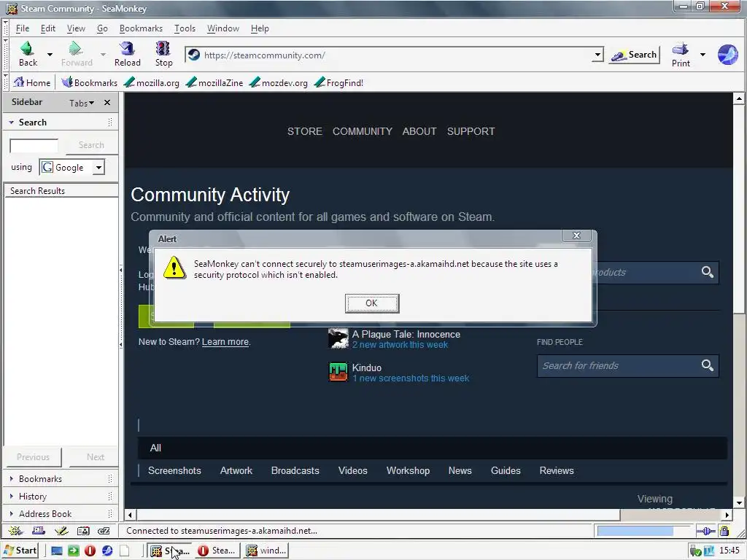Image resolution: width=747 pixels, height=560 pixels.
Task: Open the Tools menu
Action: (x=185, y=28)
